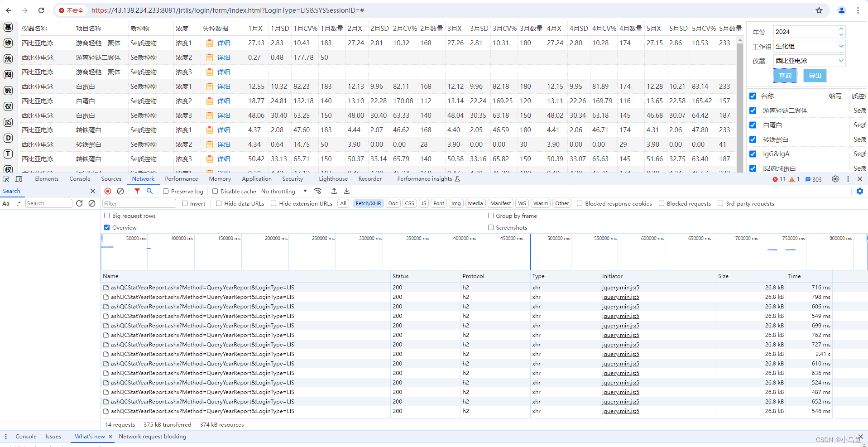Click the Search text input field
The image size is (868, 447).
tap(49, 203)
